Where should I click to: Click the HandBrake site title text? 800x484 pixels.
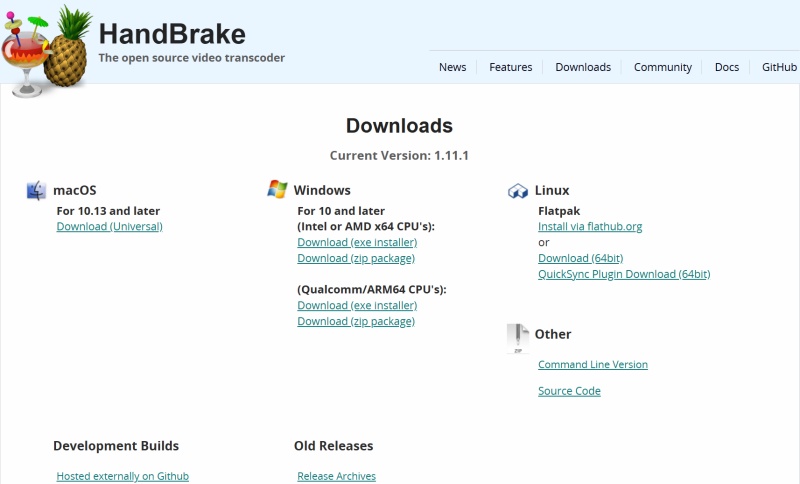click(x=172, y=34)
